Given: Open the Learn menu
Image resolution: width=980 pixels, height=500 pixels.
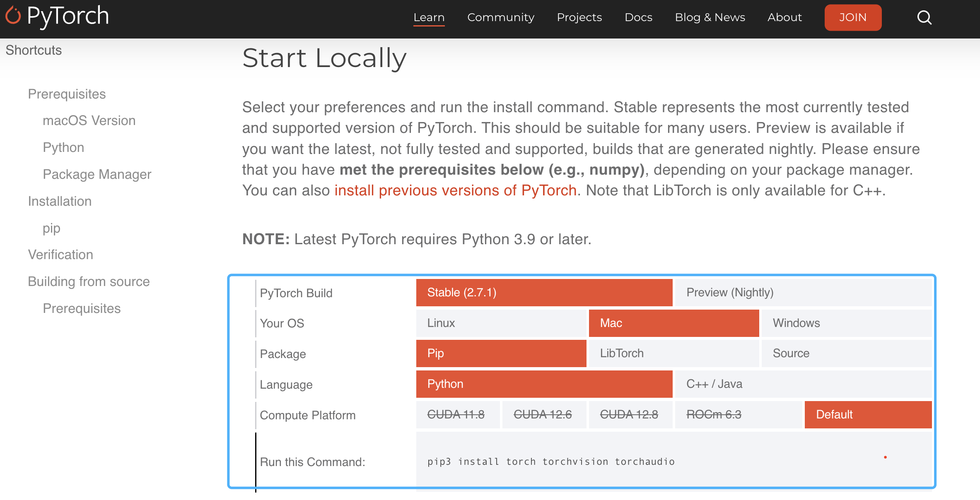Looking at the screenshot, I should [429, 17].
